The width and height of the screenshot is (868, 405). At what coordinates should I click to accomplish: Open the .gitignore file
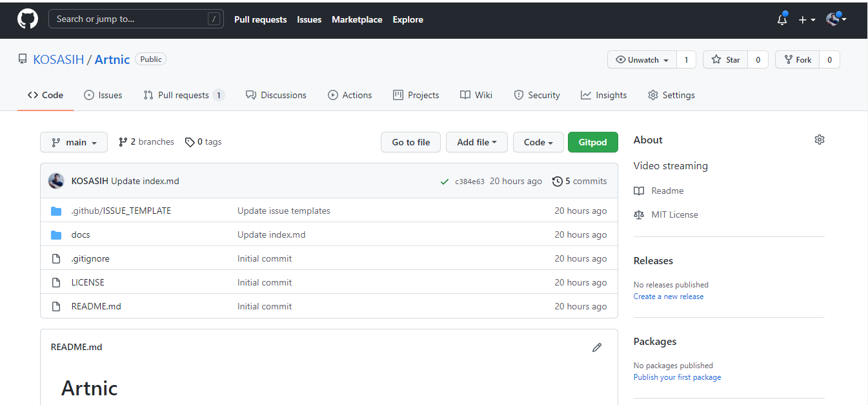point(90,258)
